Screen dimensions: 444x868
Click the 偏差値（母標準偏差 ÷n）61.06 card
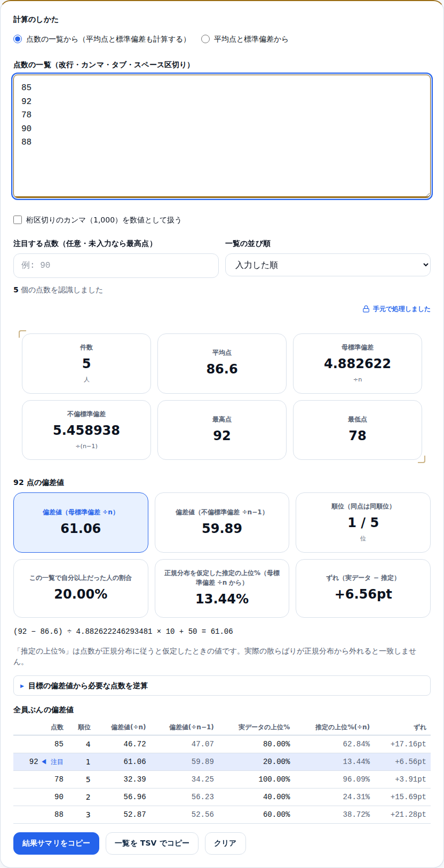point(81,522)
